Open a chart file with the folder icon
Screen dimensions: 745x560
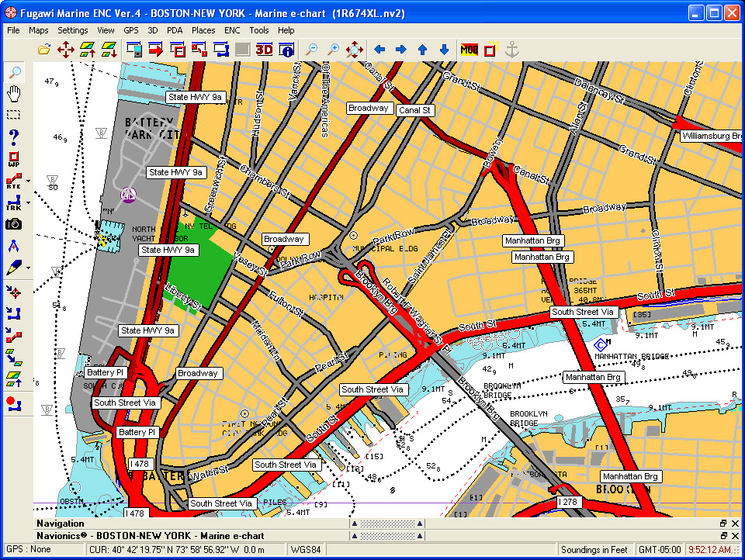pyautogui.click(x=43, y=50)
